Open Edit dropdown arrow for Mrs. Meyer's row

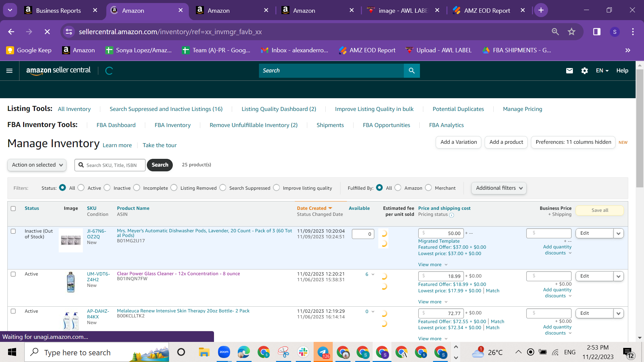[619, 233]
